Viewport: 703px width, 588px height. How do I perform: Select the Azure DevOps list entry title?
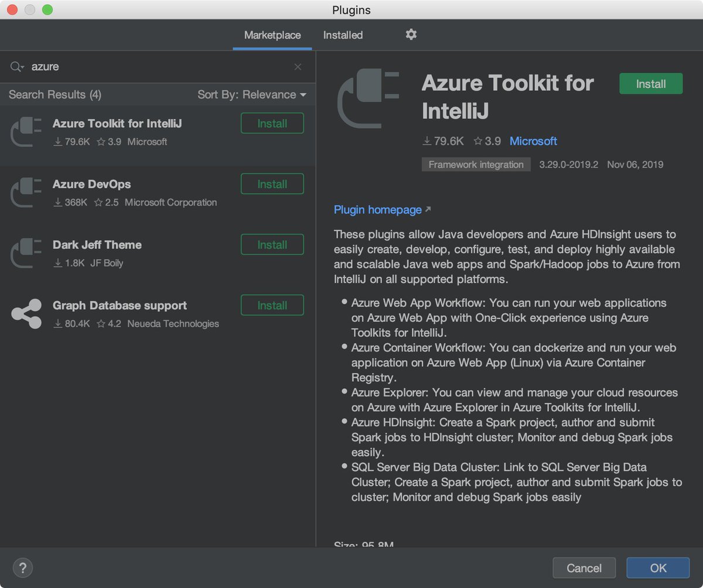91,184
